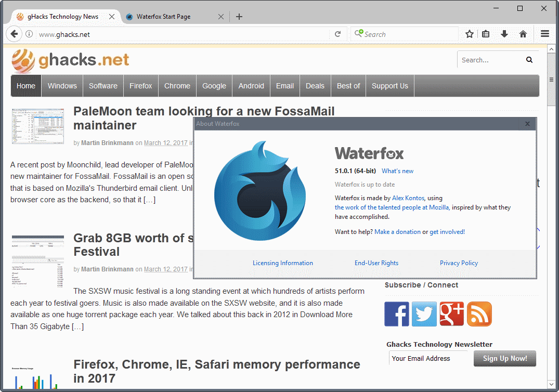Open the Windows category
The image size is (559, 392).
click(x=62, y=86)
